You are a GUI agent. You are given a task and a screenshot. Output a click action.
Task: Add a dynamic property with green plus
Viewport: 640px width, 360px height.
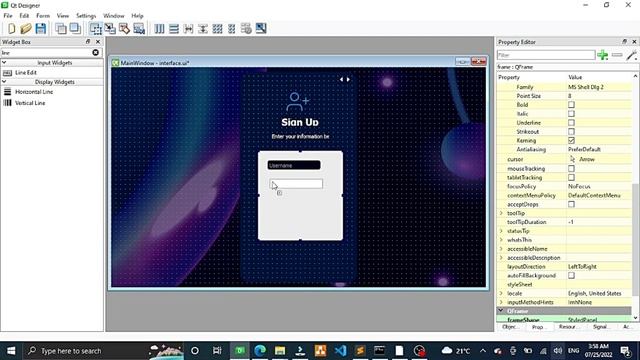[x=602, y=55]
